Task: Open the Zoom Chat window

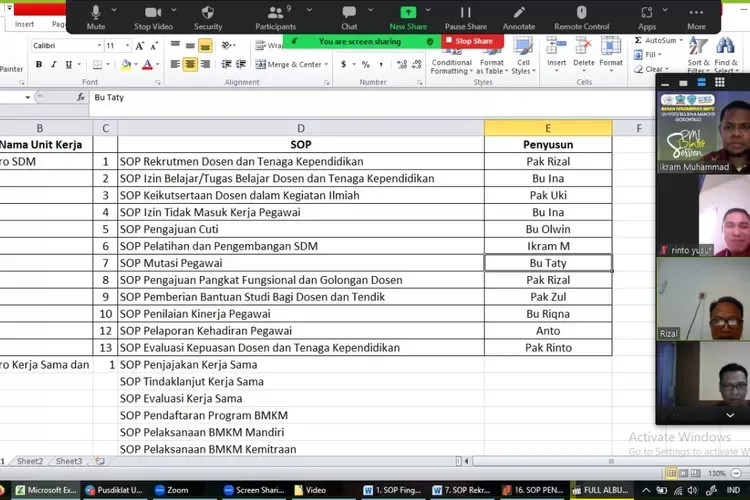Action: click(349, 13)
